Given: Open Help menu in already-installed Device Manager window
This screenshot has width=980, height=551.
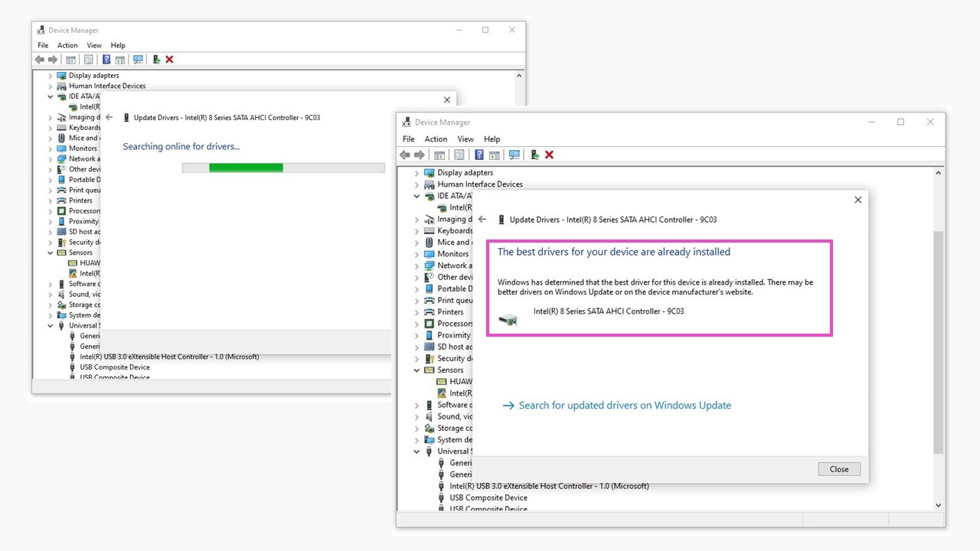Looking at the screenshot, I should point(492,139).
